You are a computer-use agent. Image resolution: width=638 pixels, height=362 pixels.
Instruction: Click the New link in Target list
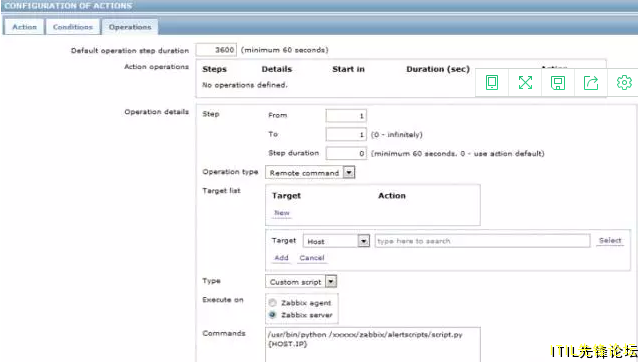[x=282, y=213]
